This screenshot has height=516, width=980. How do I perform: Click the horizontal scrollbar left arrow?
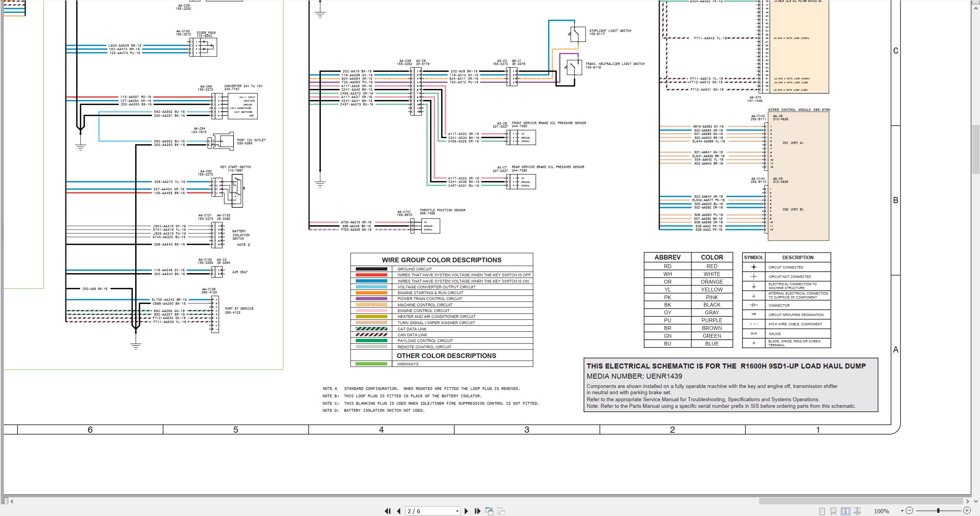click(12, 501)
